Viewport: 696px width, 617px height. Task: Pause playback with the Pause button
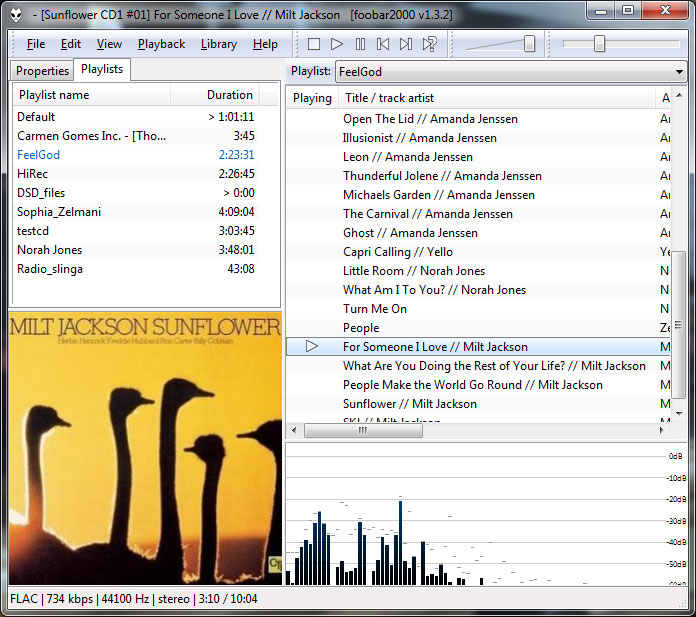[360, 44]
